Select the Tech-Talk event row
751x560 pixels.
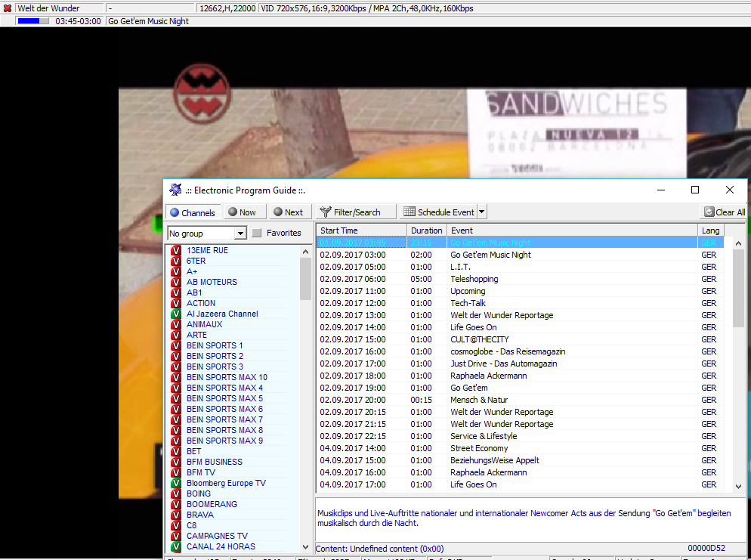coord(468,303)
